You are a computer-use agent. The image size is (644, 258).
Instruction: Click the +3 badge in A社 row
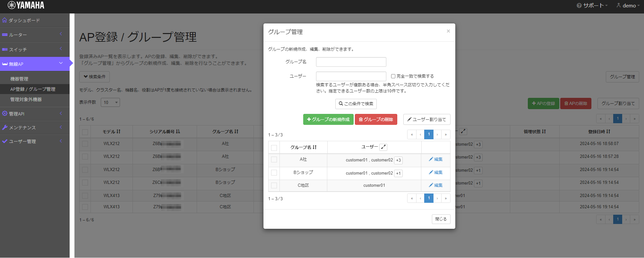coord(398,160)
